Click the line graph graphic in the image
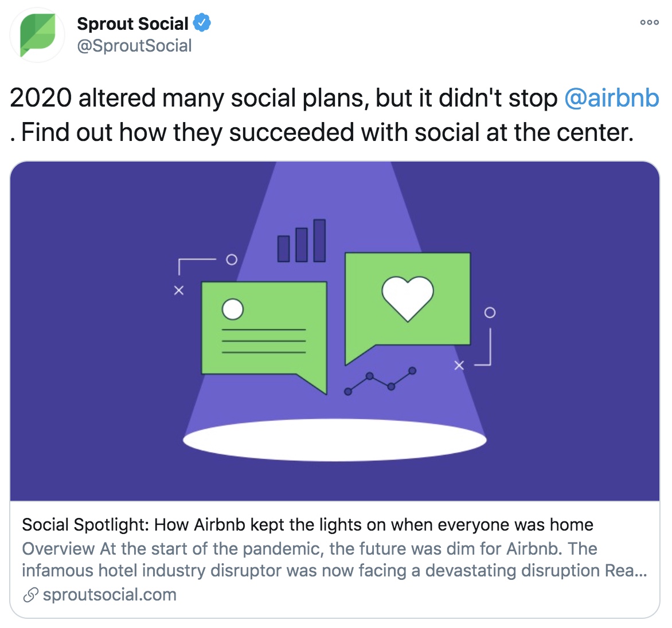Viewport: 672px width, 628px height. point(380,381)
